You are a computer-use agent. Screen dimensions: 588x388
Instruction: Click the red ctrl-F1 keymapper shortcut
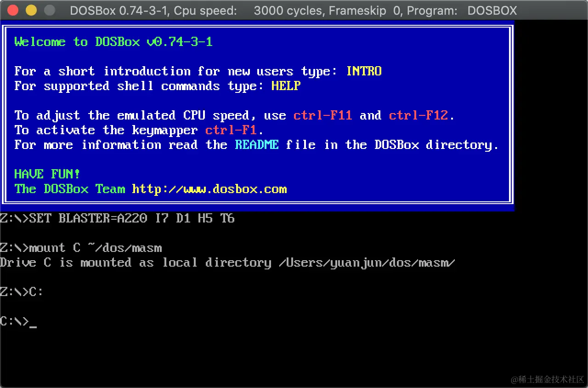coord(231,130)
